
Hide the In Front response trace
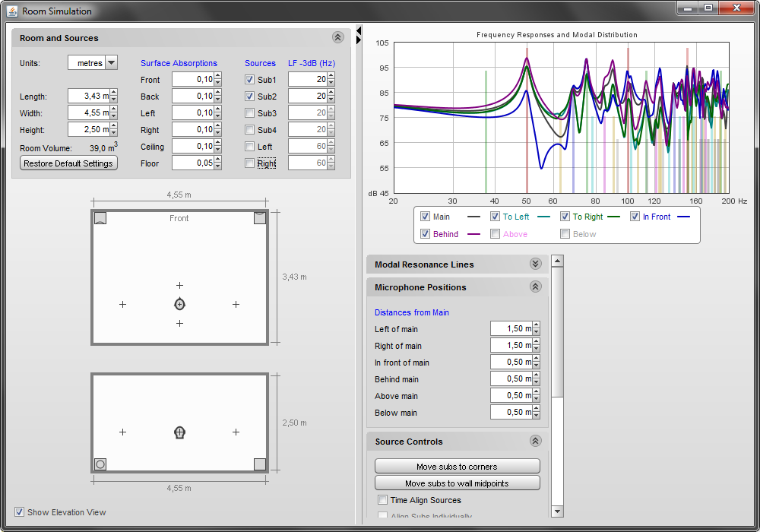point(635,217)
